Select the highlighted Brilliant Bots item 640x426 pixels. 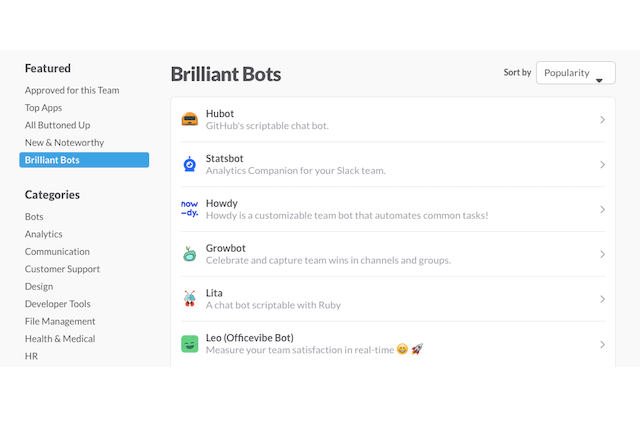tap(84, 160)
